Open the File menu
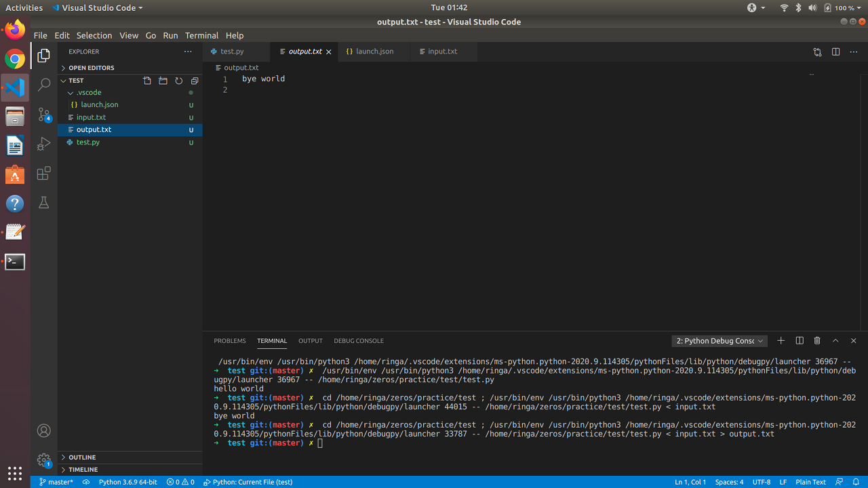The height and width of the screenshot is (488, 868). [x=40, y=35]
